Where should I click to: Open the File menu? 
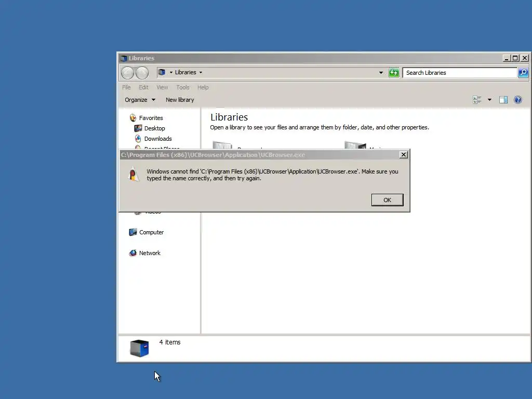[126, 87]
